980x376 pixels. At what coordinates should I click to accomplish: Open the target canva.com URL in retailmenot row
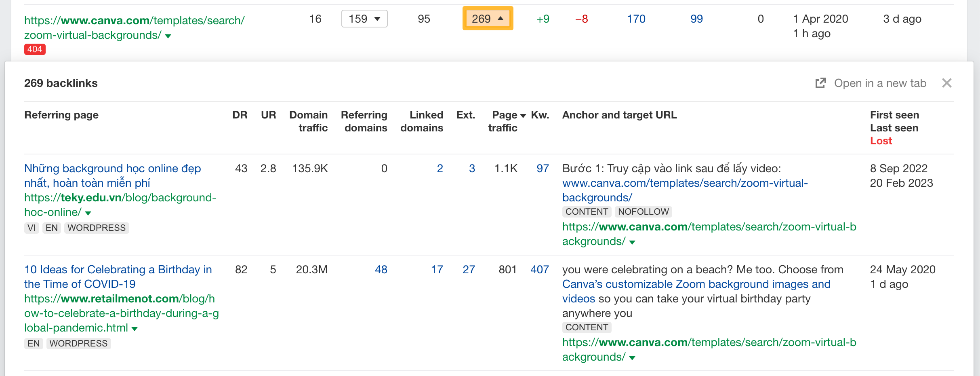coord(709,349)
